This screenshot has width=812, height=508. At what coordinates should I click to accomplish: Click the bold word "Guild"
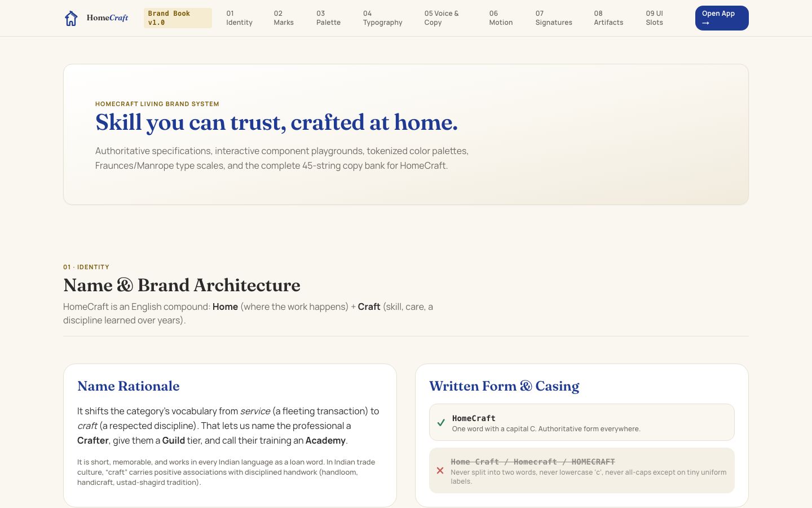174,440
